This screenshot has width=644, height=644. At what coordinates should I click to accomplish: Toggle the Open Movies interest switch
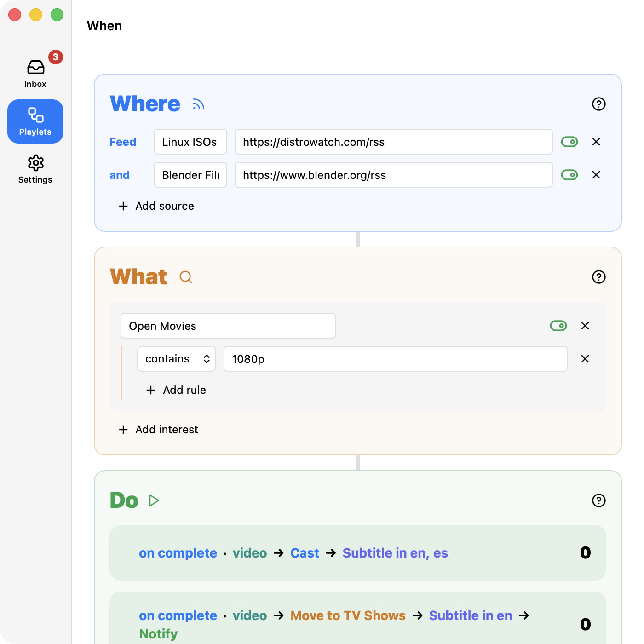pos(558,326)
